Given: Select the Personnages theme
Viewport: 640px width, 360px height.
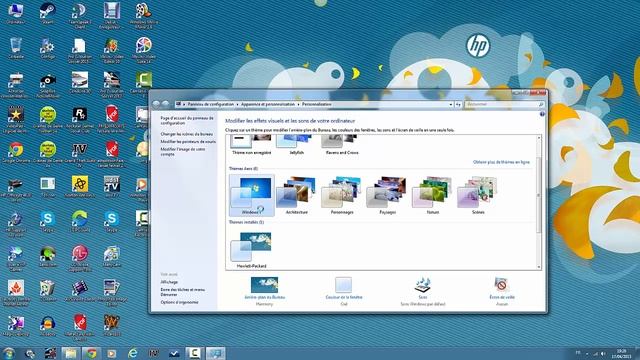Looking at the screenshot, I should [x=342, y=196].
